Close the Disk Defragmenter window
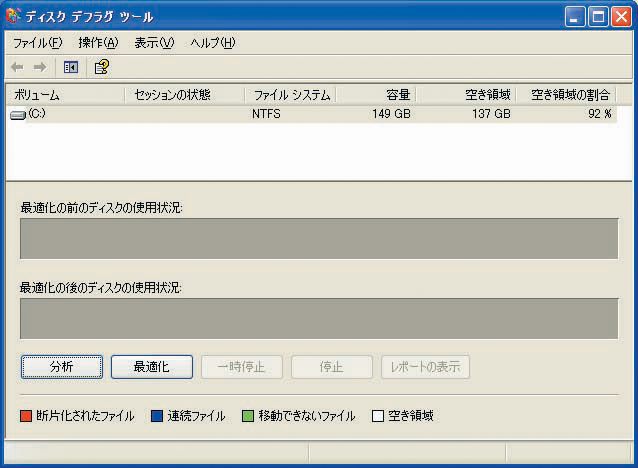The height and width of the screenshot is (468, 638). (x=621, y=17)
